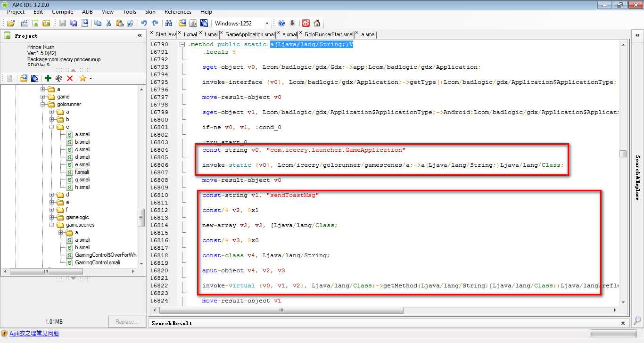Image resolution: width=644 pixels, height=343 pixels.
Task: Click the rename icon in Project panel toolbar
Action: coord(58,78)
